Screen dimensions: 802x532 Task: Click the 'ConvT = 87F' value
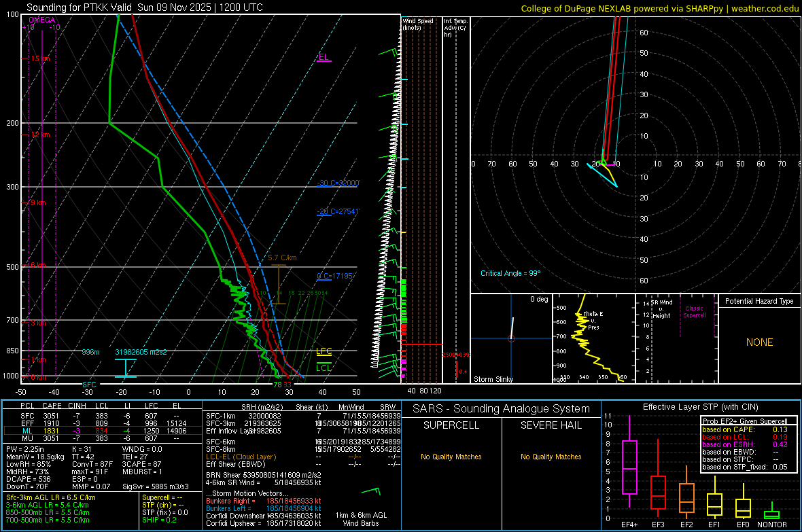[x=92, y=464]
